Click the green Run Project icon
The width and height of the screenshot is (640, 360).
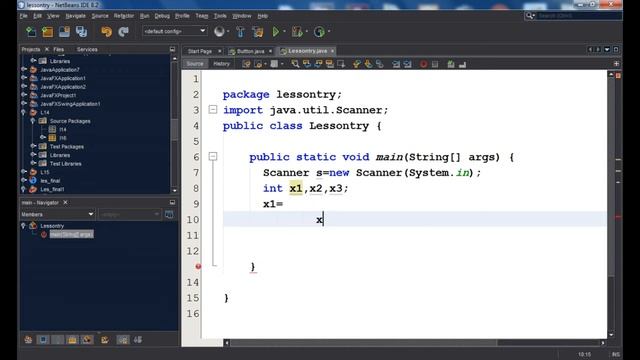276,31
